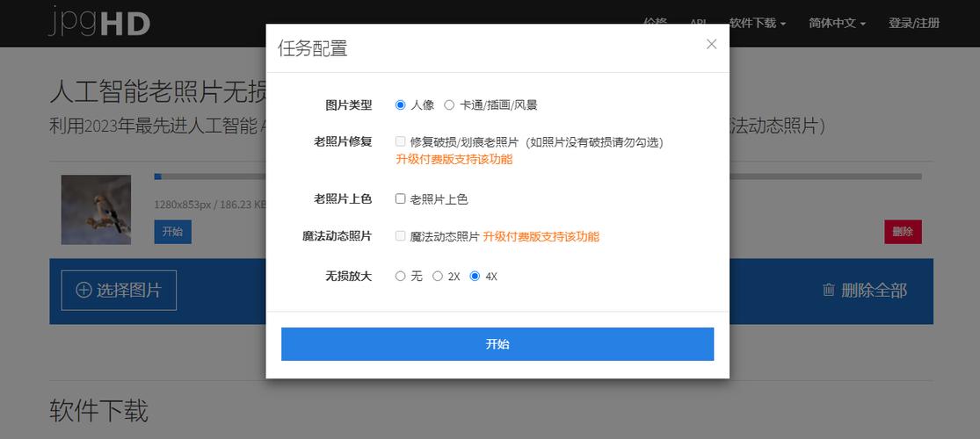The height and width of the screenshot is (439, 980).
Task: Select the 人像 image type radio button
Action: click(401, 104)
